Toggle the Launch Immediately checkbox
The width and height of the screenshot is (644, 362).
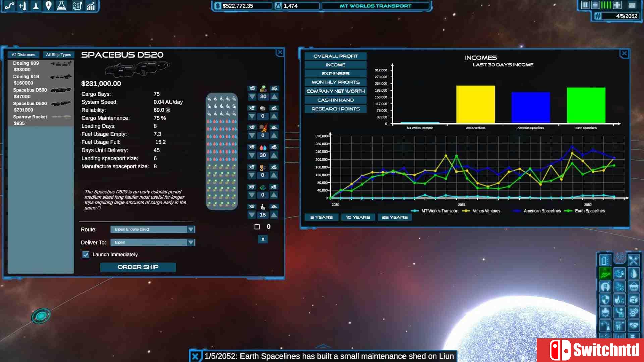click(x=86, y=255)
